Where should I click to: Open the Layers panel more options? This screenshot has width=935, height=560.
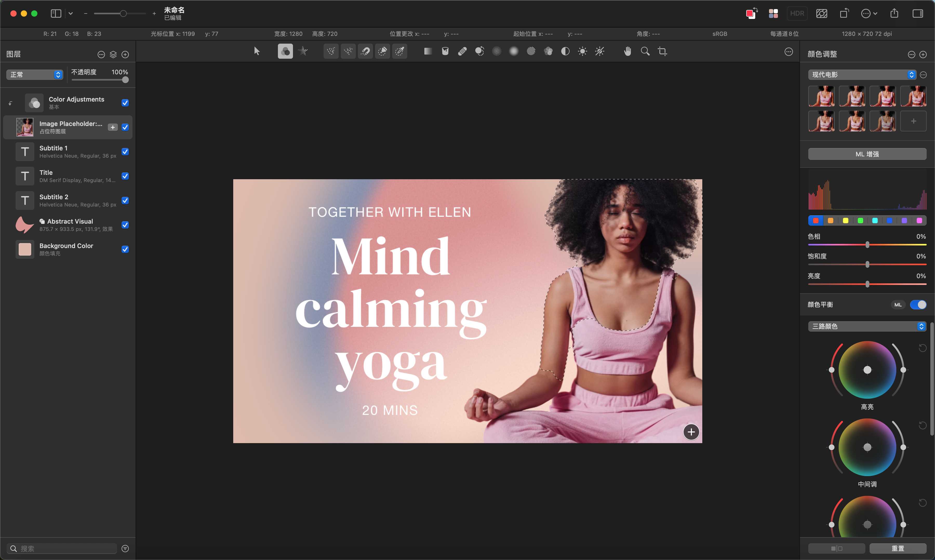click(101, 54)
